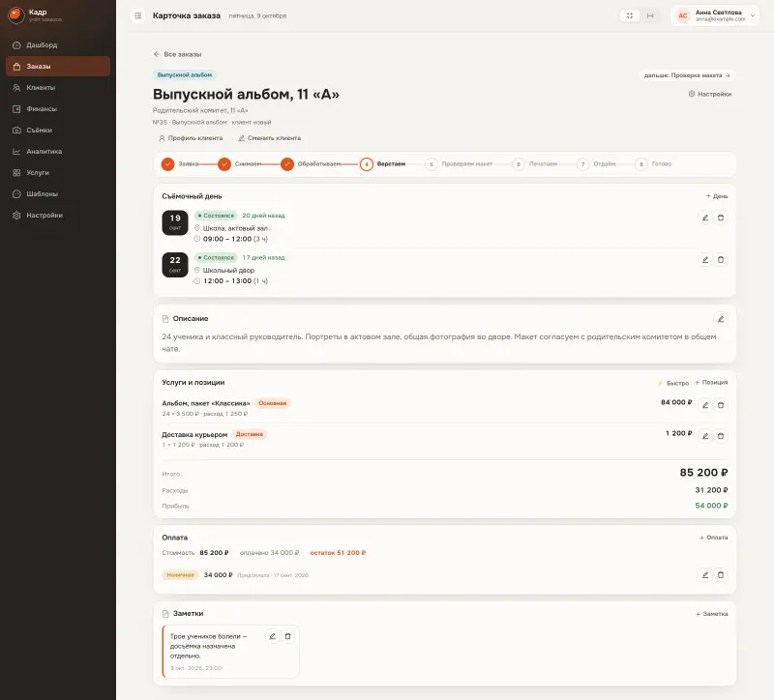Delete the 22 сент shooting day
The height and width of the screenshot is (700, 774).
click(x=721, y=259)
